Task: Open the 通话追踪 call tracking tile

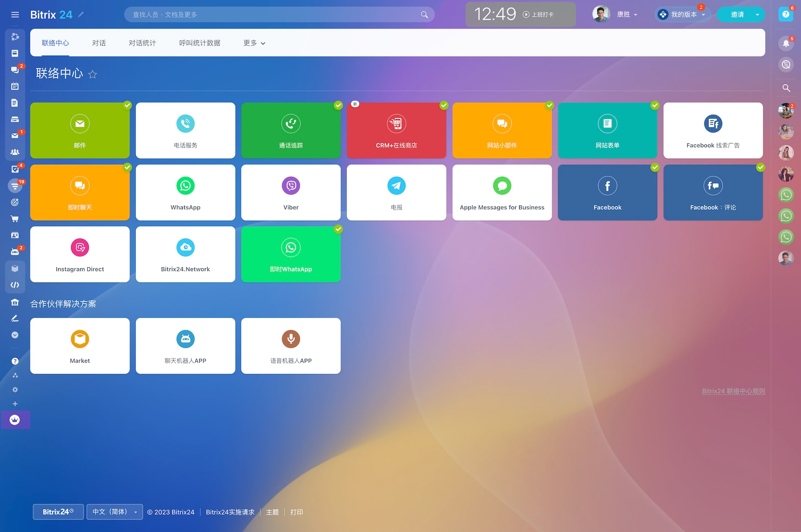Action: tap(291, 130)
